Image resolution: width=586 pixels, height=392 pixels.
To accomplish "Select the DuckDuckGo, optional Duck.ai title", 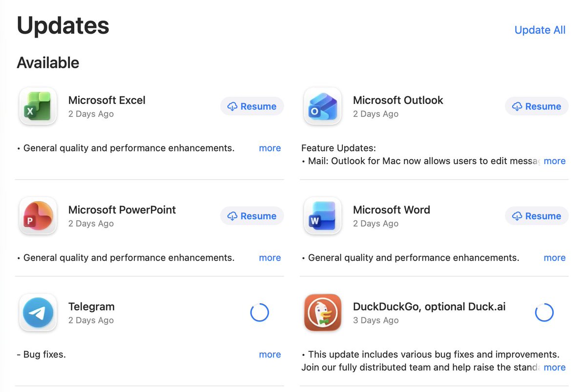I will point(429,307).
